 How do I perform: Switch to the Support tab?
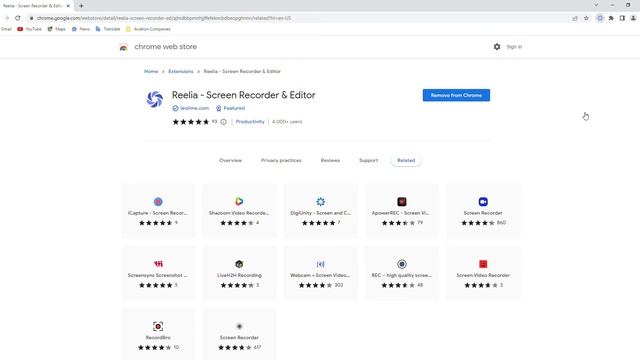(x=369, y=160)
